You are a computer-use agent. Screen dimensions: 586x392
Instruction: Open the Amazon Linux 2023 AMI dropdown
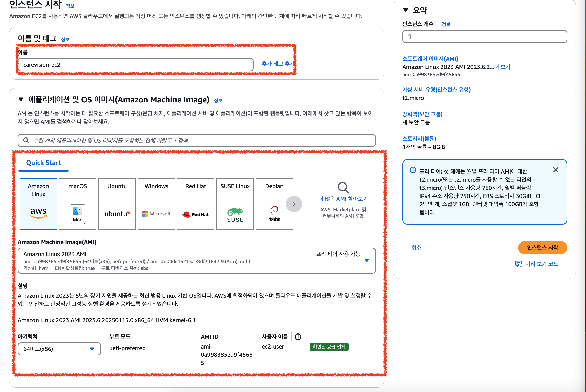[x=367, y=261]
